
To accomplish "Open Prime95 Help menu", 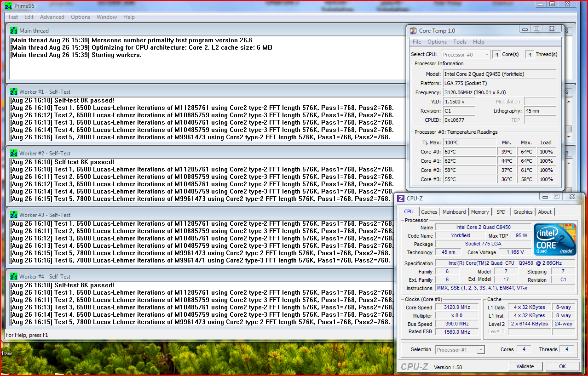I will (x=129, y=17).
